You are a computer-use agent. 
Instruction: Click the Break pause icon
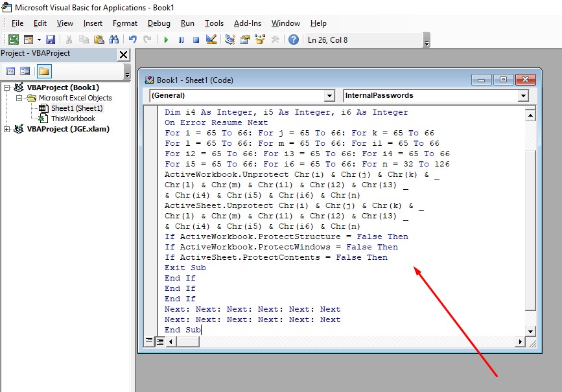pos(181,40)
